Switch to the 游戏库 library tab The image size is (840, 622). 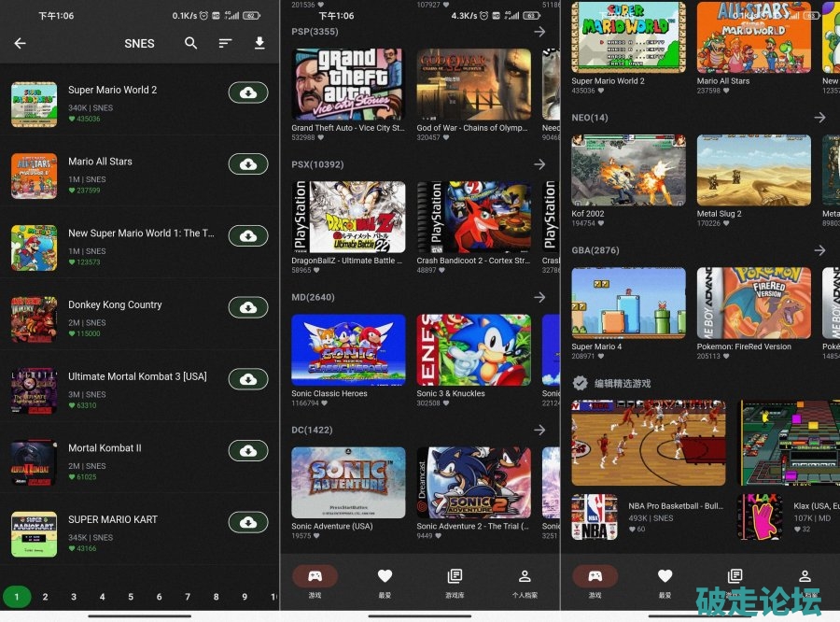[455, 581]
